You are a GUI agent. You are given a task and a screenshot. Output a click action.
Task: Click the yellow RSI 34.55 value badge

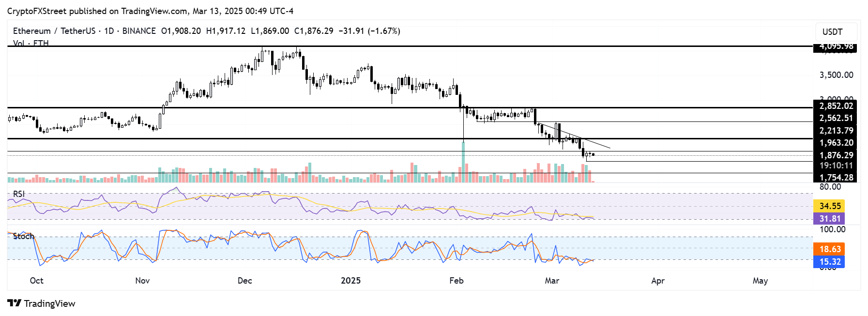point(829,206)
